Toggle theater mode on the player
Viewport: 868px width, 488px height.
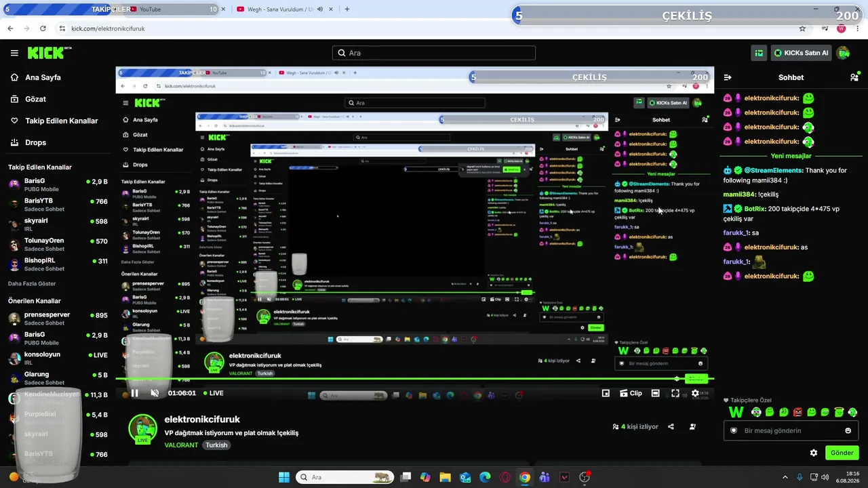pyautogui.click(x=655, y=393)
